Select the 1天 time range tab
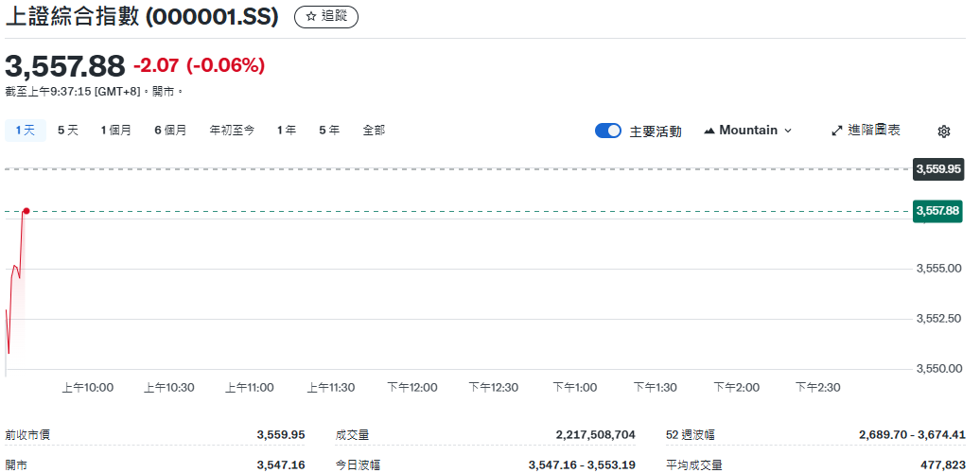 click(26, 131)
